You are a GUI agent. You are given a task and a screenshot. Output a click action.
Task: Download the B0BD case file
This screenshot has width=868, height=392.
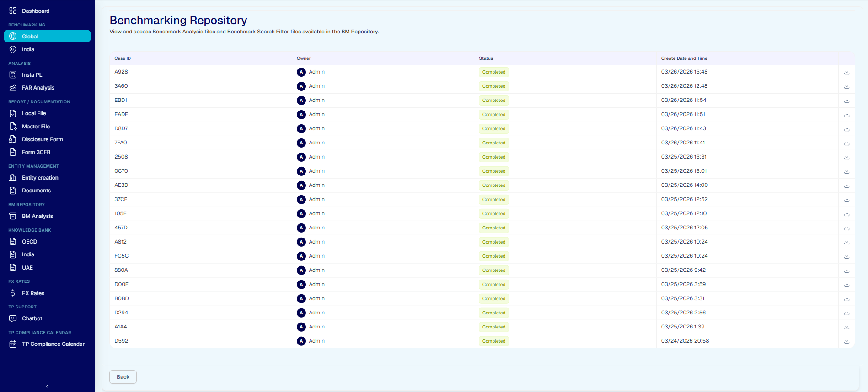coord(847,299)
